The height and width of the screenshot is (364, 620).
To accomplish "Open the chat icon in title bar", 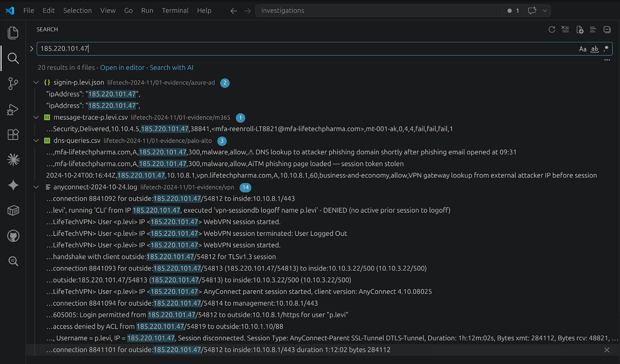I will (x=532, y=11).
